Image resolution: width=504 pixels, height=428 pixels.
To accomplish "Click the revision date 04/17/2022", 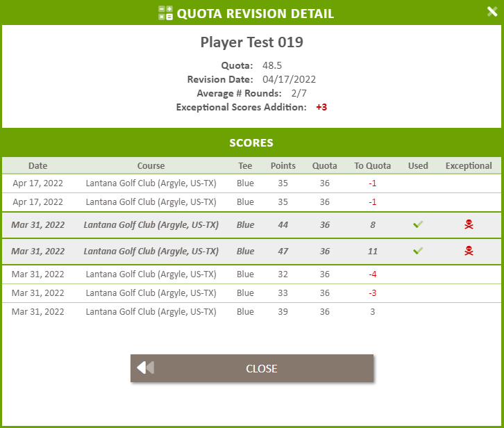I will [x=289, y=79].
